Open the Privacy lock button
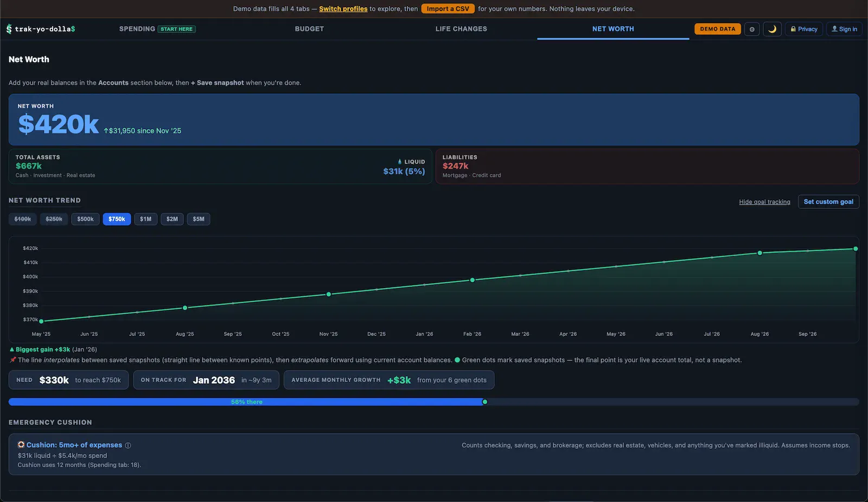The height and width of the screenshot is (502, 868). [x=804, y=29]
